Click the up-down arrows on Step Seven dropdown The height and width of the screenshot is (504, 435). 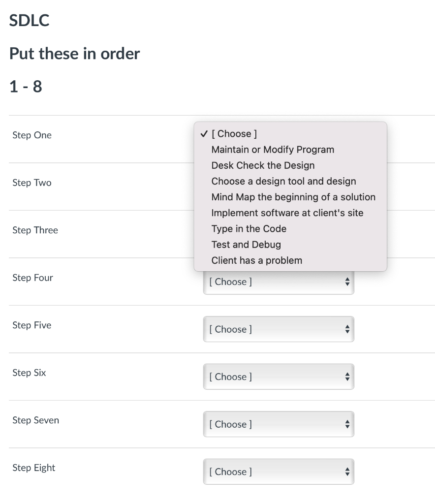tap(347, 424)
